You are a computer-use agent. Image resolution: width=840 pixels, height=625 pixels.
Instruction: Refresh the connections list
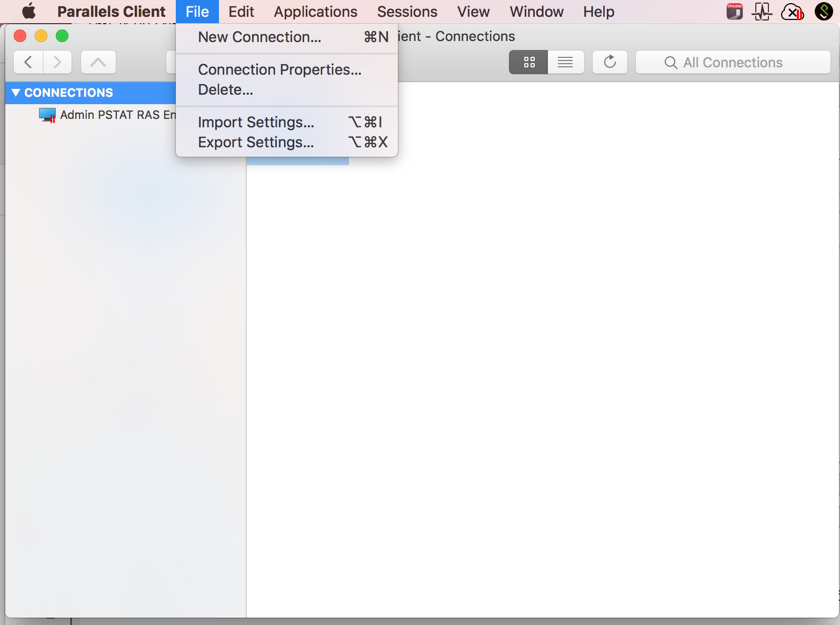pos(610,62)
